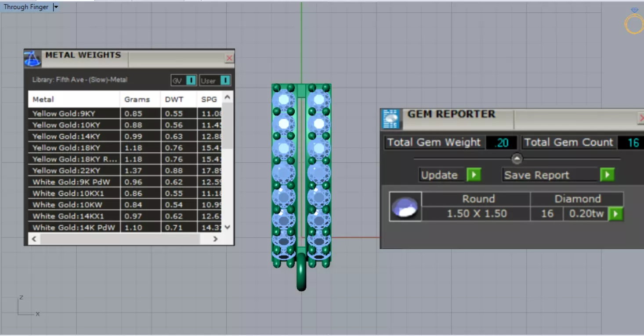Click the Grams column header
Viewport: 644px width, 336px height.
coord(140,99)
